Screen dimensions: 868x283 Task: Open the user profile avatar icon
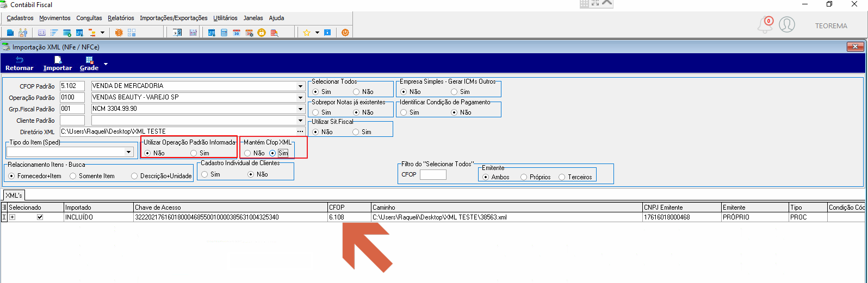[787, 24]
